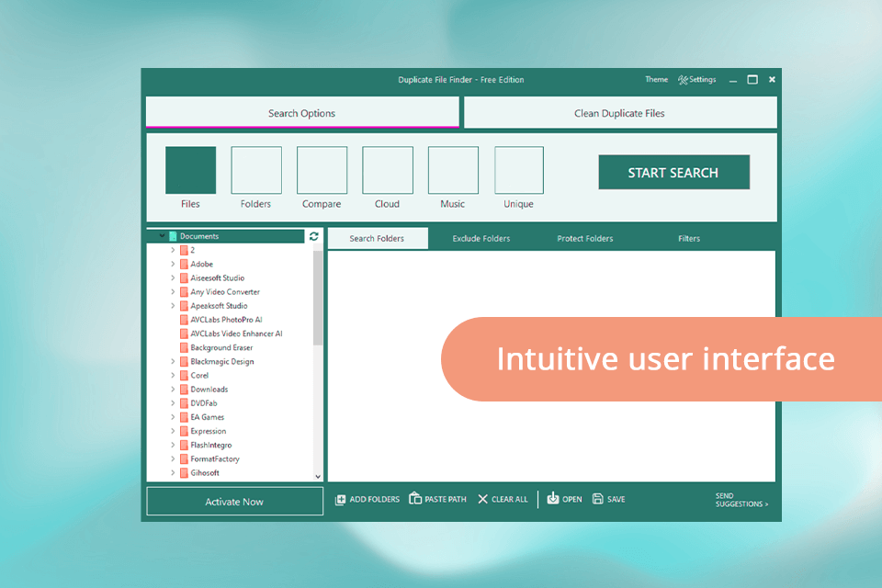Expand the FormatFactory folder
Image resolution: width=882 pixels, height=588 pixels.
point(173,459)
